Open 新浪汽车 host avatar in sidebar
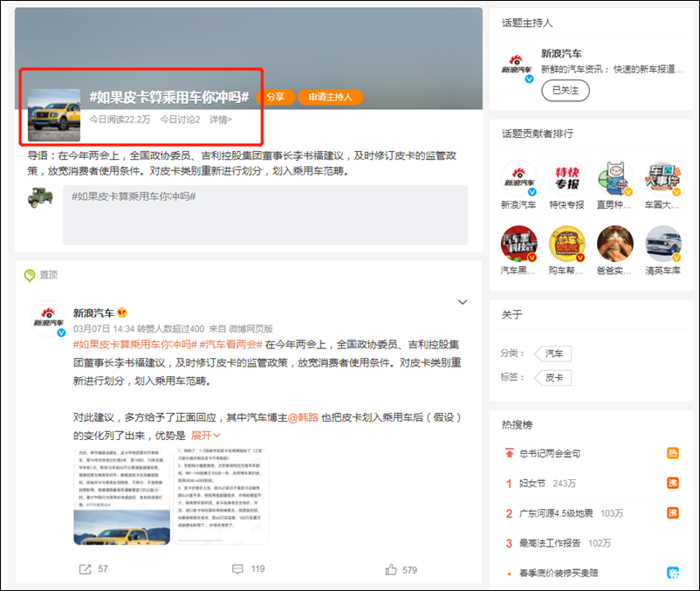This screenshot has height=591, width=700. (517, 65)
